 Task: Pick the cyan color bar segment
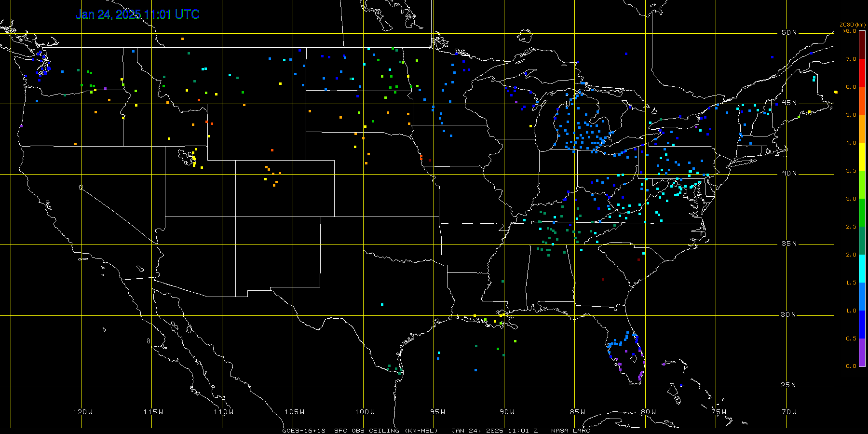(862, 269)
